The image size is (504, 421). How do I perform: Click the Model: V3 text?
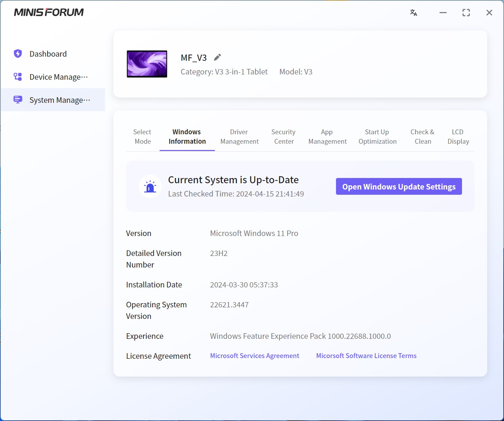pos(296,72)
